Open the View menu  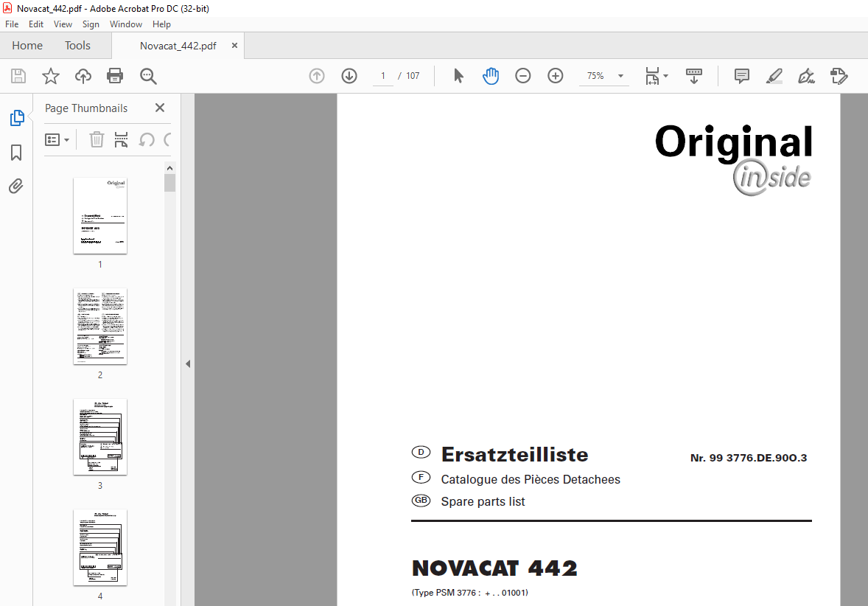point(63,24)
